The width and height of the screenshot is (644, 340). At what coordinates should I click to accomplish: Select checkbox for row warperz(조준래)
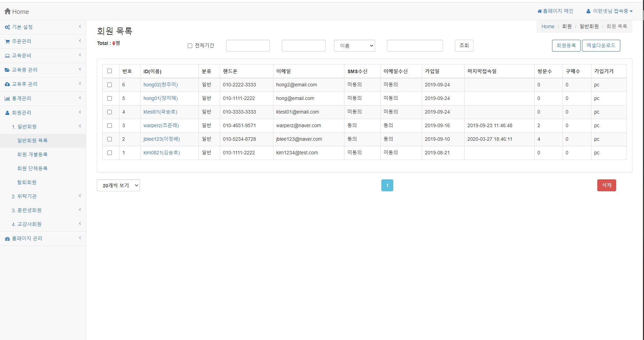[x=109, y=125]
